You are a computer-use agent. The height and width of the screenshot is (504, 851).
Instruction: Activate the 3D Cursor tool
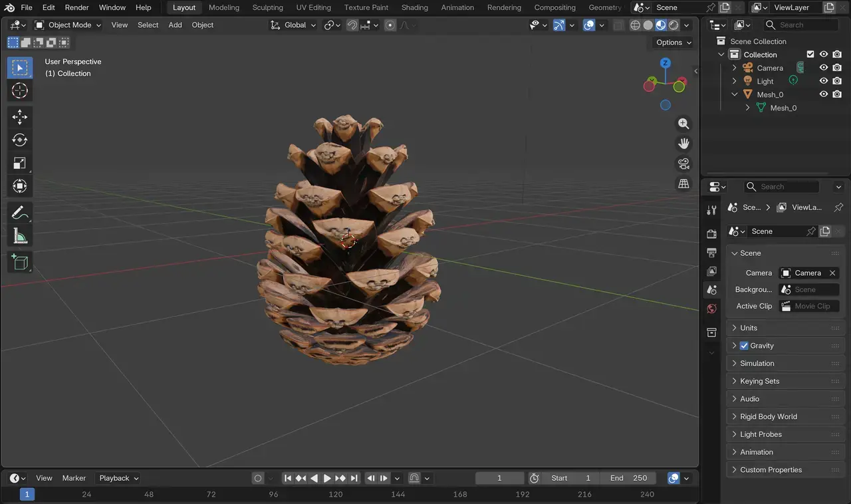19,91
